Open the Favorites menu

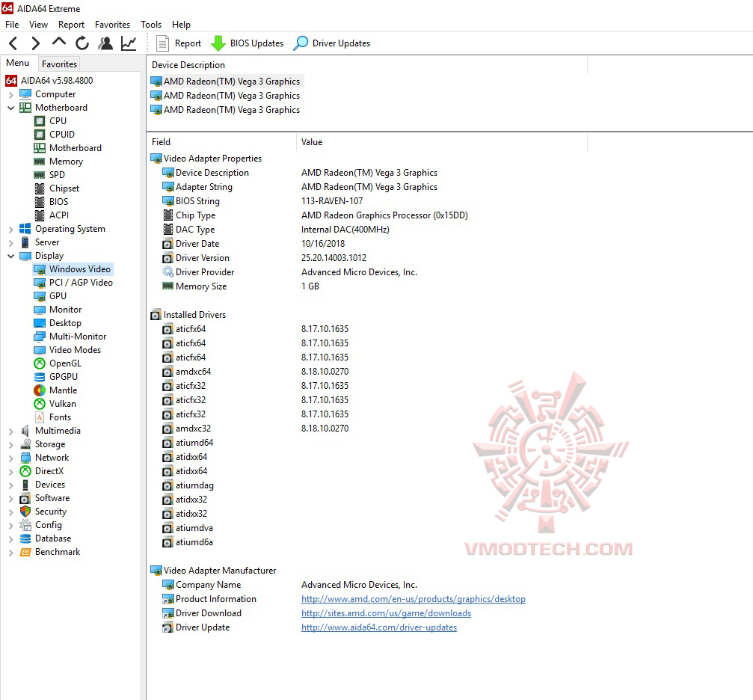pyautogui.click(x=112, y=25)
